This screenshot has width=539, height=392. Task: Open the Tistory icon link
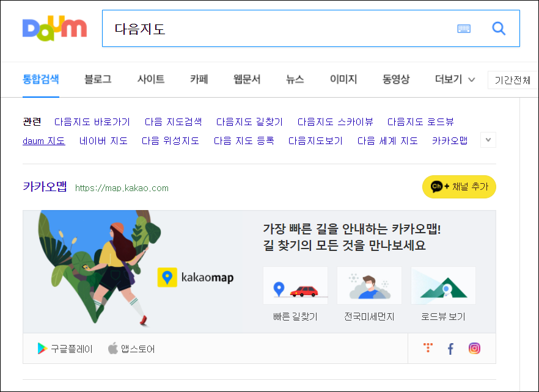coord(428,348)
